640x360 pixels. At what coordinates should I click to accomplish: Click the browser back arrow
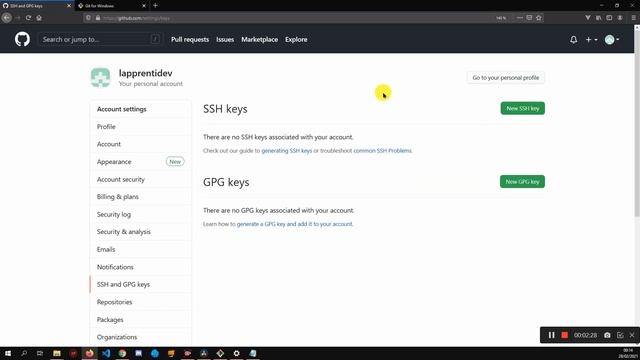click(x=7, y=18)
